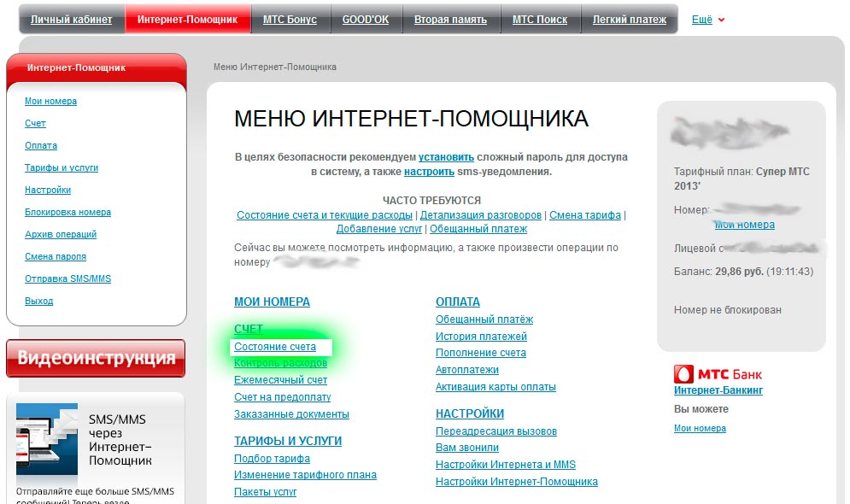Open Блокировка номера in the left sidebar
This screenshot has width=850, height=504.
click(67, 212)
